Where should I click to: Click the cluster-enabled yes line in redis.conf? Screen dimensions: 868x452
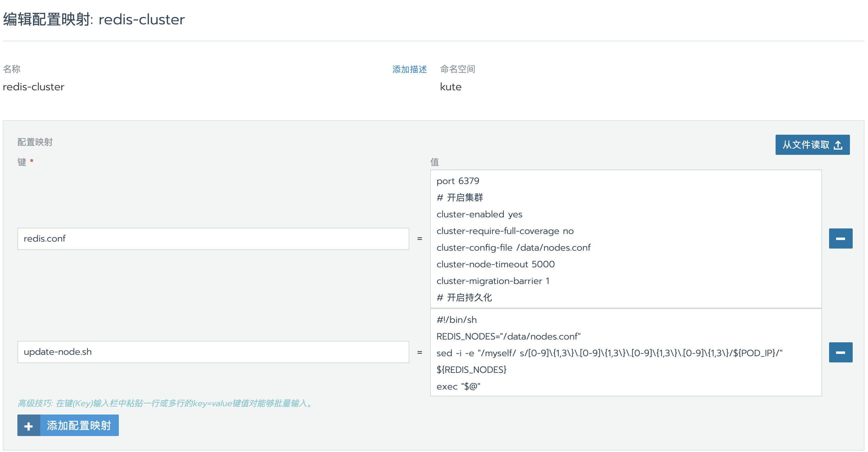pyautogui.click(x=479, y=214)
